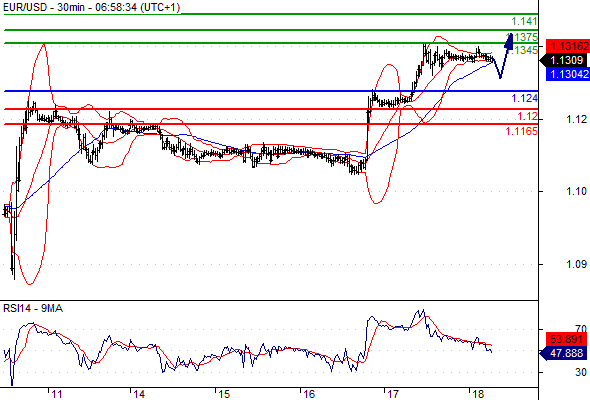The image size is (590, 400).
Task: Click the RSI14 - 9MA indicator label
Action: pyautogui.click(x=33, y=309)
